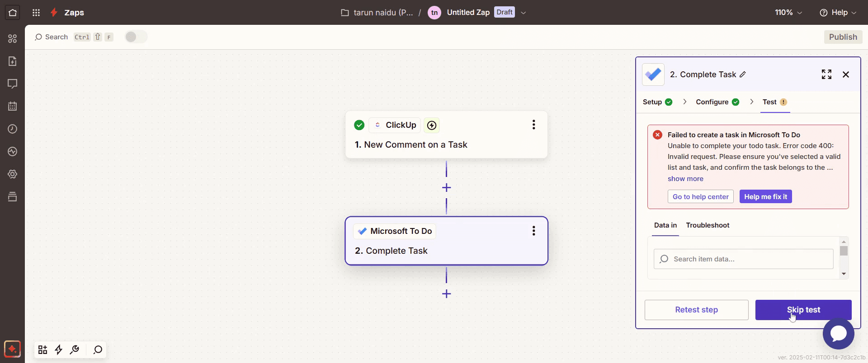Select the Microsoft To Do step card
The image size is (868, 363).
[446, 241]
